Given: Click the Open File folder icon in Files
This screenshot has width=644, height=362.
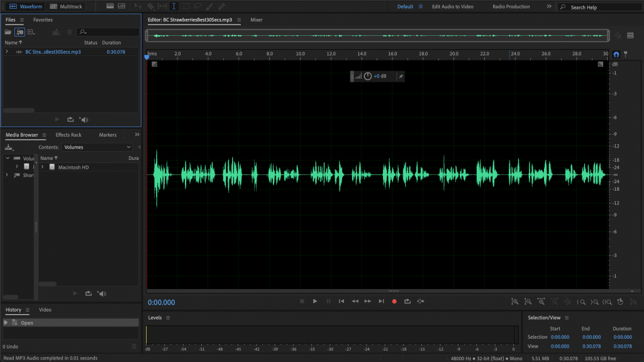Looking at the screenshot, I should pos(9,31).
